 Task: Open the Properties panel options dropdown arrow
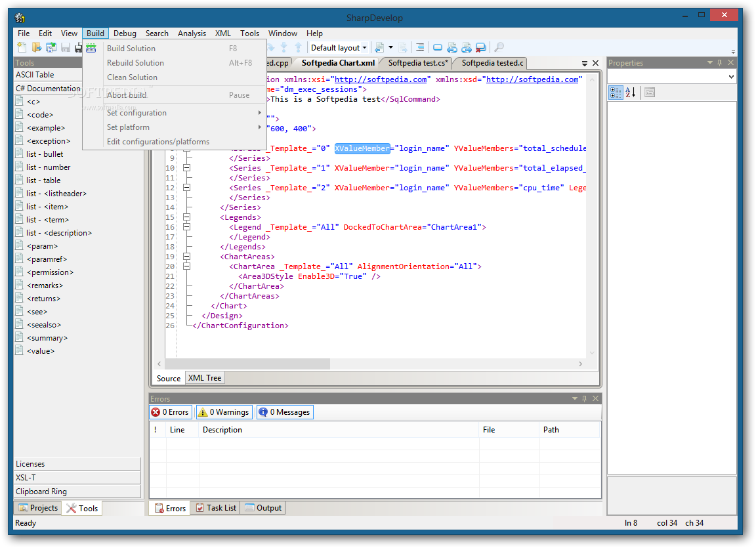click(709, 62)
